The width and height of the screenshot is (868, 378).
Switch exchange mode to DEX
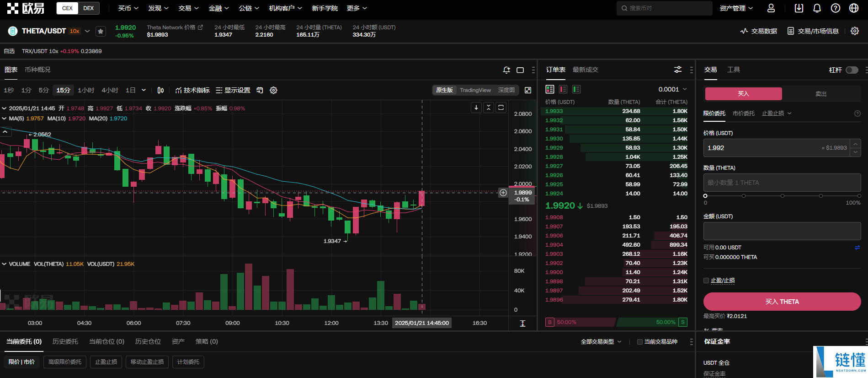coord(89,8)
